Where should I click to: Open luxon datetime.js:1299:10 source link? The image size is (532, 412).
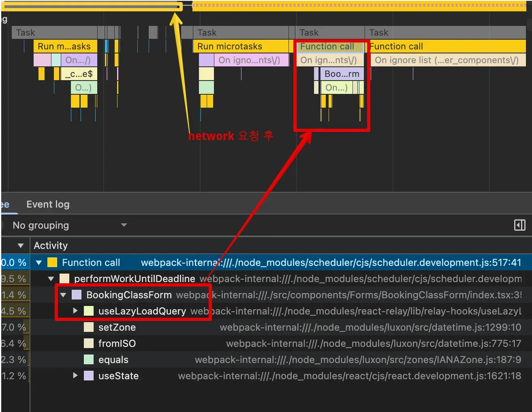tap(370, 327)
